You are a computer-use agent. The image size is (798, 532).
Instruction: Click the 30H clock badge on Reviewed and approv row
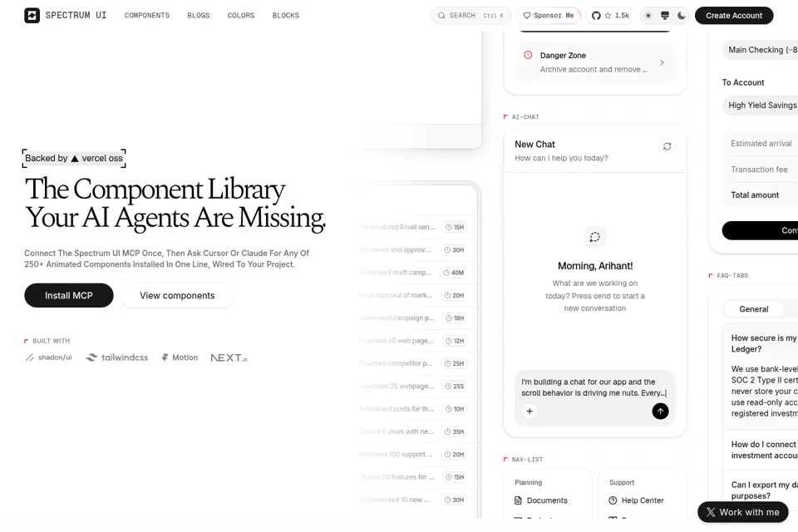click(x=454, y=250)
